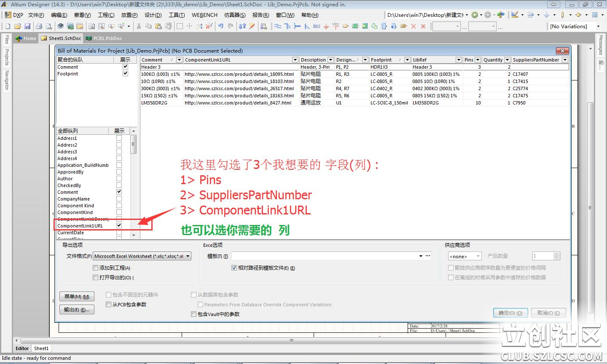Check the CompanyName show checkbox
Screen dimensions: 607x364
tap(119, 198)
